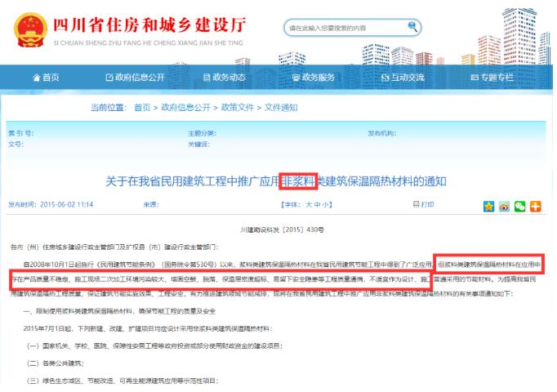Click the national emblem logo in header
This screenshot has height=392, width=557.
30,28
